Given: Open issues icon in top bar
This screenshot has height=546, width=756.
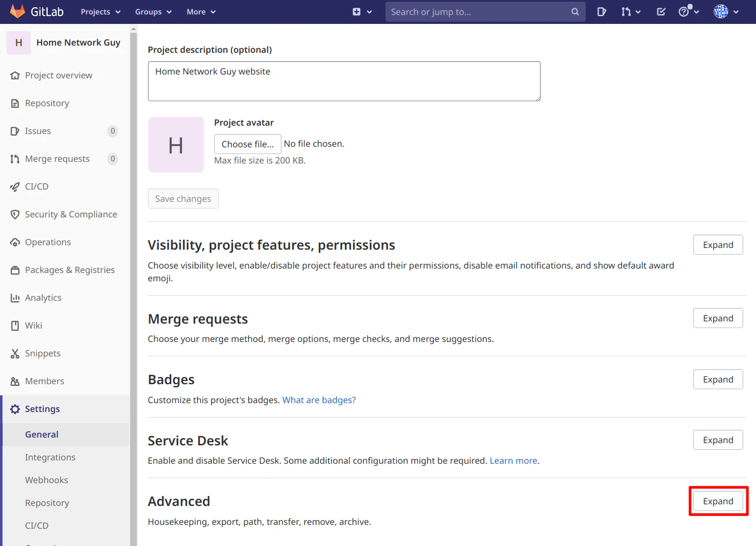Looking at the screenshot, I should (x=601, y=12).
